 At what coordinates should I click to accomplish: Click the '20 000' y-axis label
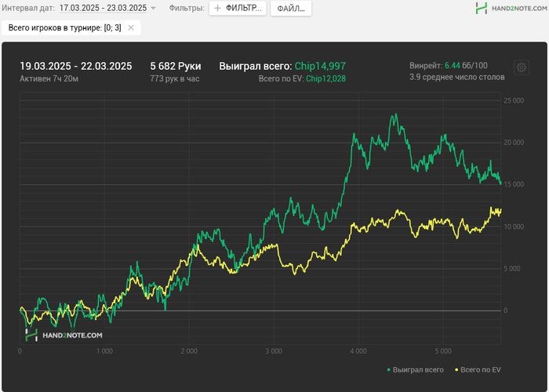pyautogui.click(x=514, y=143)
